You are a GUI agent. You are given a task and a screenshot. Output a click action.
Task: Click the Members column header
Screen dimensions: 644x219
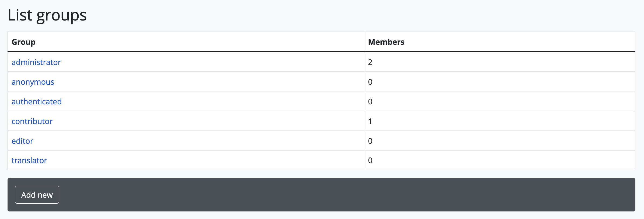(x=386, y=42)
